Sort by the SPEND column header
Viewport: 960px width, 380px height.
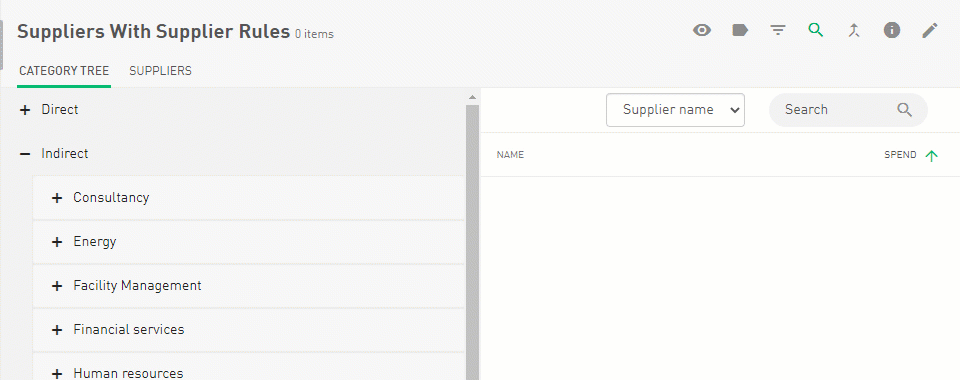[x=900, y=155]
